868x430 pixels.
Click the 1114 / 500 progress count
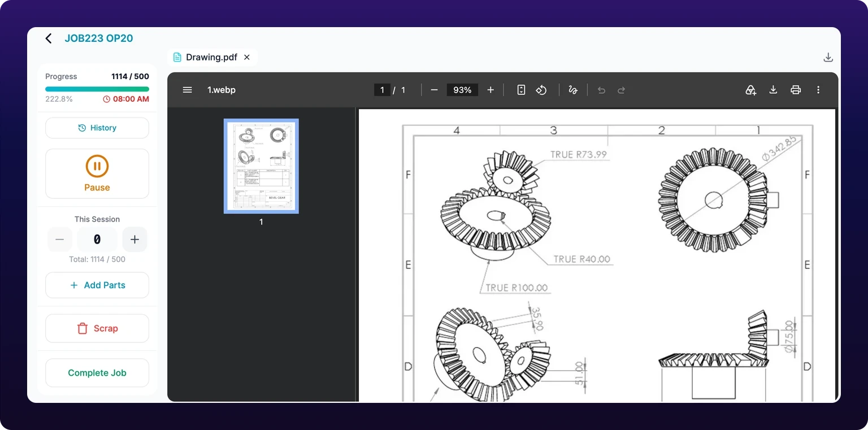tap(130, 76)
